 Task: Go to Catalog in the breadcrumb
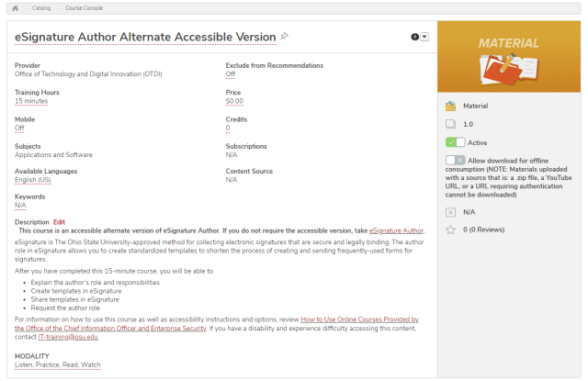point(41,8)
